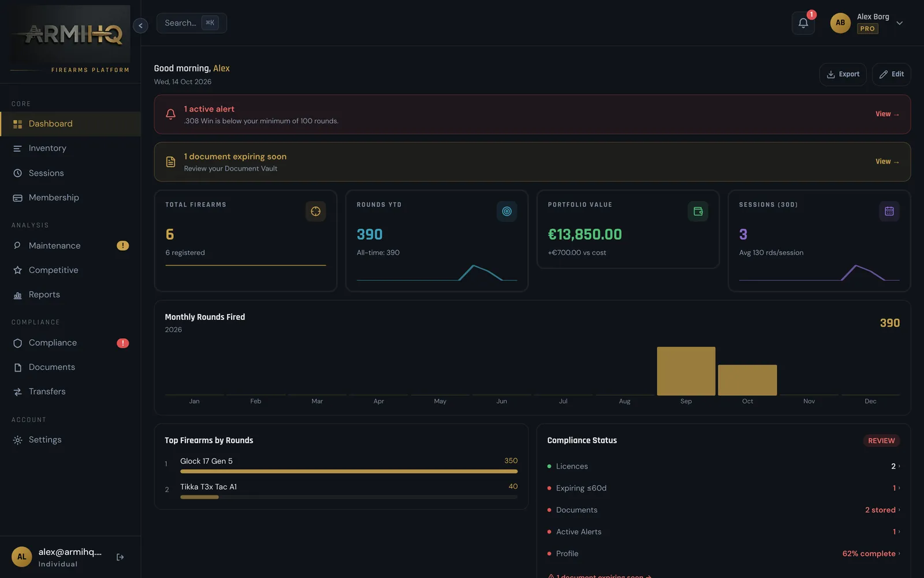Viewport: 924px width, 578px height.
Task: Click the logout icon beside alex@armihq
Action: (x=120, y=557)
